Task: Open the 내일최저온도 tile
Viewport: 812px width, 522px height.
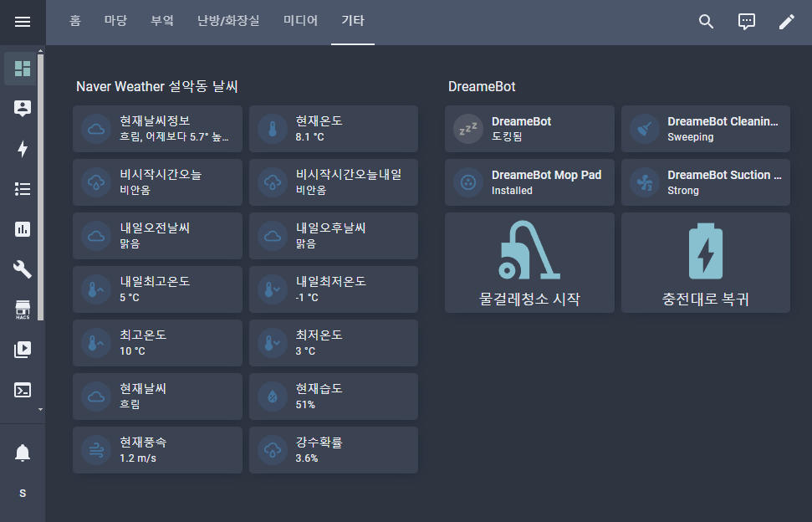Action: pos(334,289)
